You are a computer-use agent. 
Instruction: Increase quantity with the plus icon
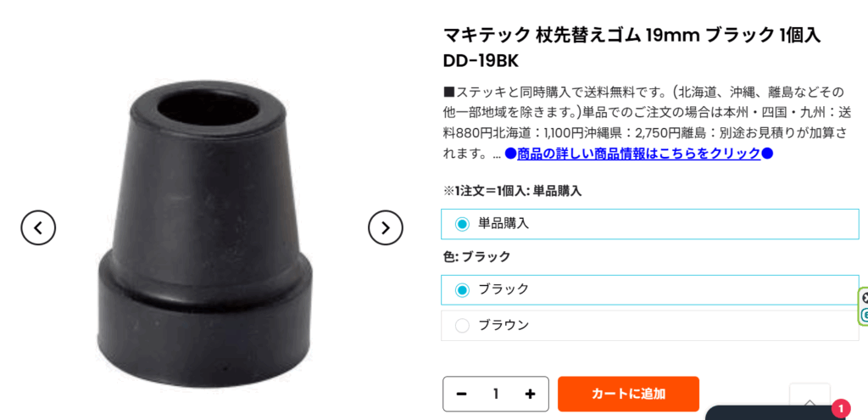pyautogui.click(x=530, y=394)
